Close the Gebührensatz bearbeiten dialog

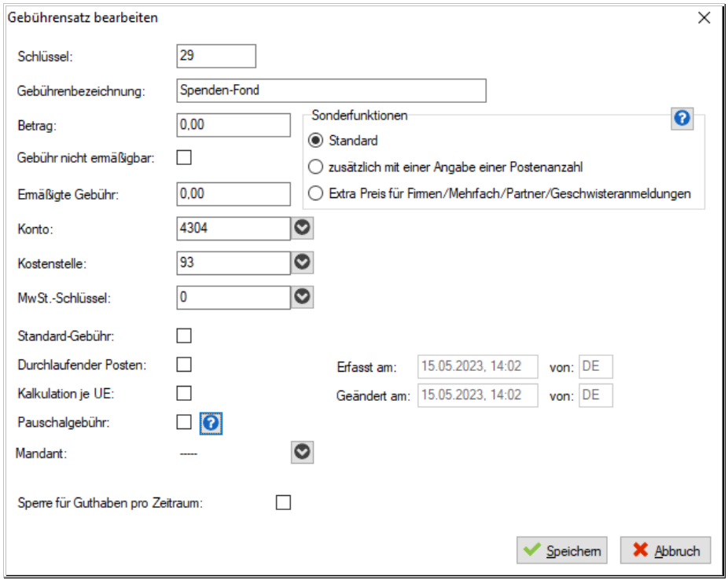(x=704, y=18)
